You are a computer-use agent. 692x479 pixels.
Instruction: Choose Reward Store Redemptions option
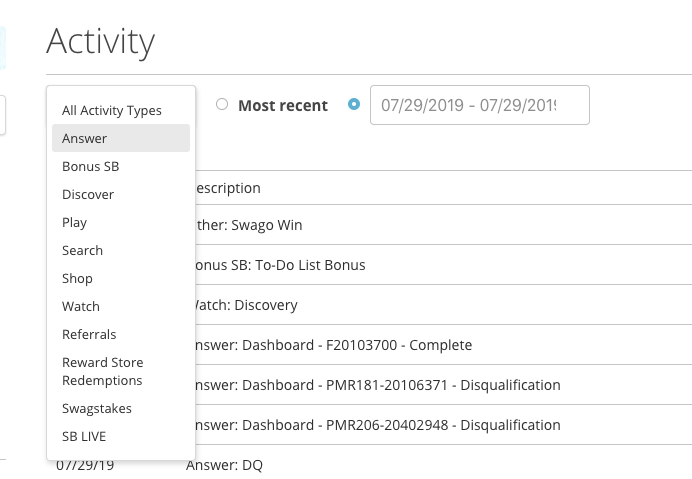click(102, 371)
